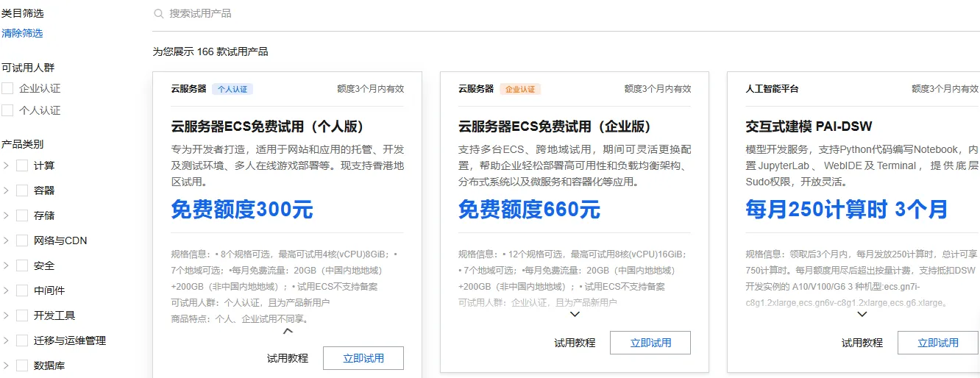The height and width of the screenshot is (378, 980).
Task: Tick the 存储 category checkbox
Action: [22, 215]
